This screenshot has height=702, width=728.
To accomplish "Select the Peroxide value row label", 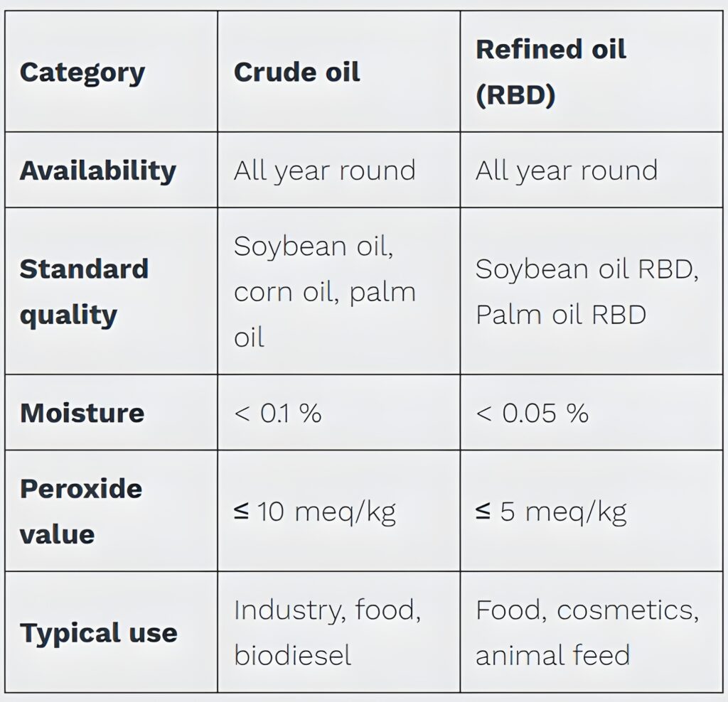I will [x=81, y=511].
